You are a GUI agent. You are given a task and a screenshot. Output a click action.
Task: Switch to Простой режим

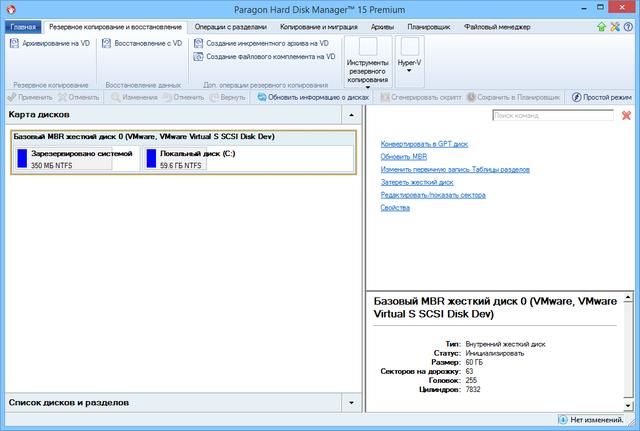[602, 97]
